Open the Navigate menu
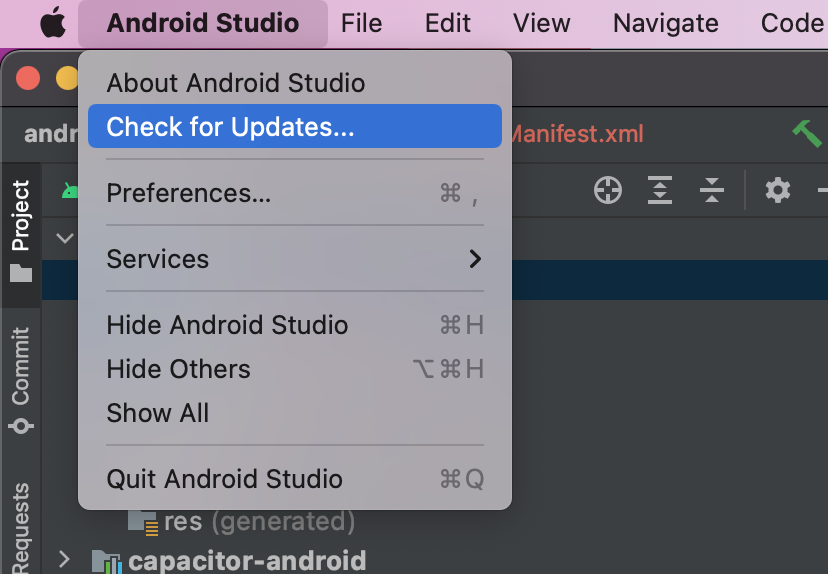 click(665, 23)
